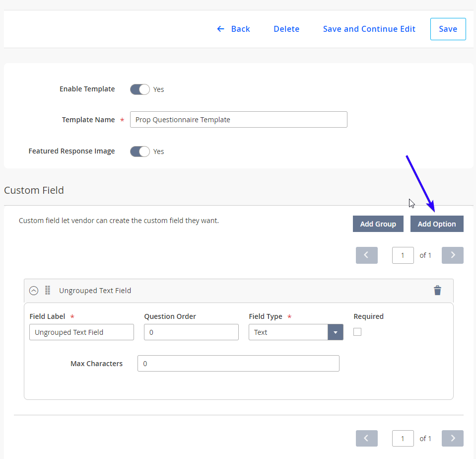Click the Add Group button
Image resolution: width=476 pixels, height=459 pixels.
(x=378, y=224)
